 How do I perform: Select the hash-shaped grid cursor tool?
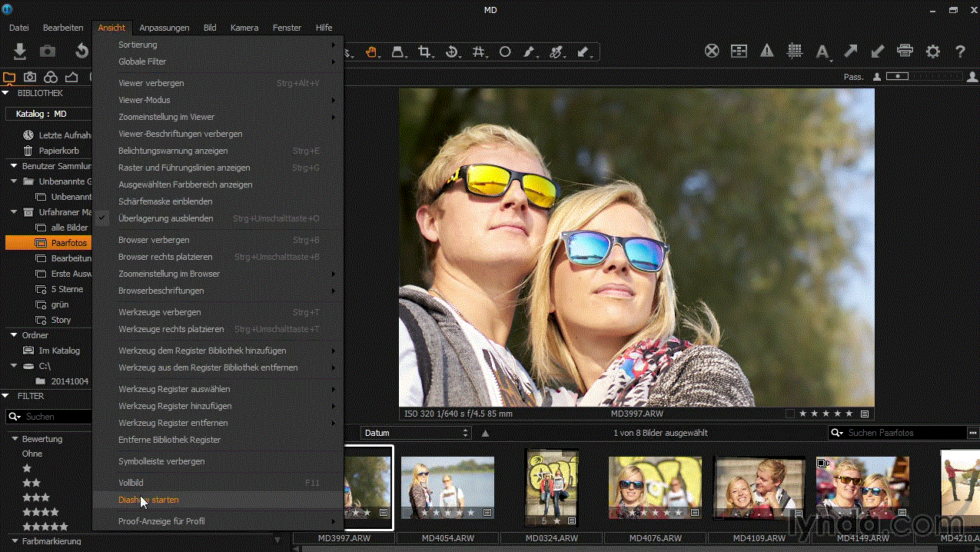[x=479, y=52]
